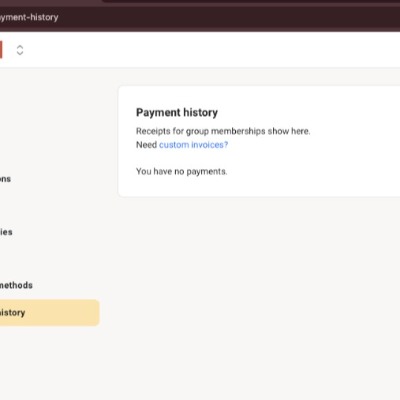
Task: Click empty address bar space right of URL
Action: (230, 17)
